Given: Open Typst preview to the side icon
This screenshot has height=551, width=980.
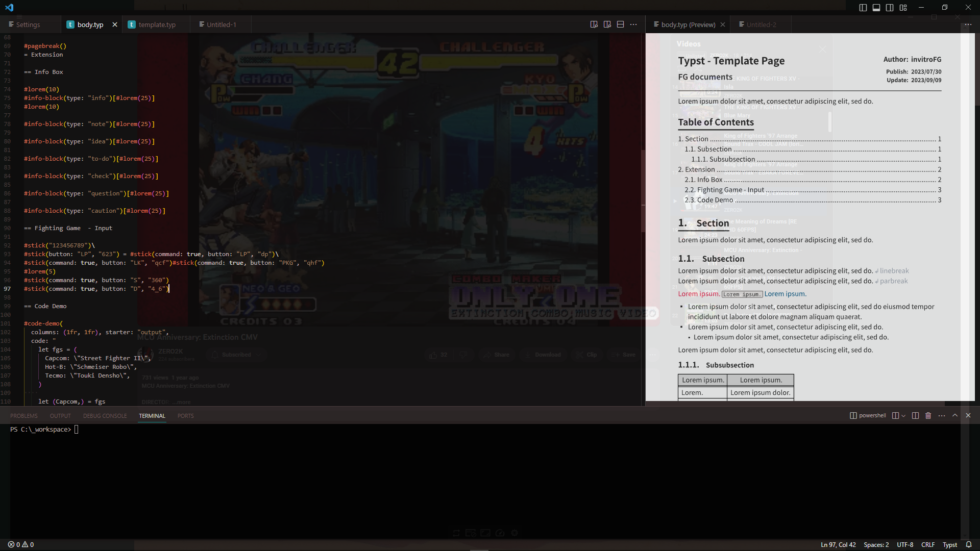Looking at the screenshot, I should [x=594, y=24].
